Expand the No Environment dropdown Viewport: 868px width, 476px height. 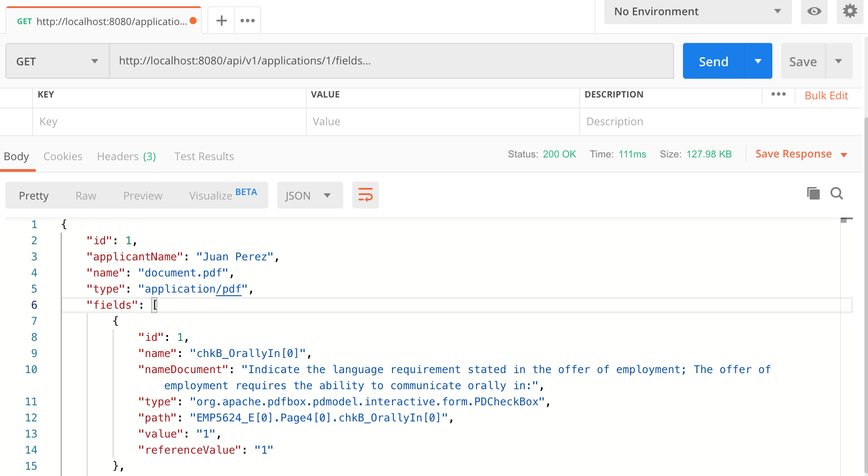click(697, 12)
